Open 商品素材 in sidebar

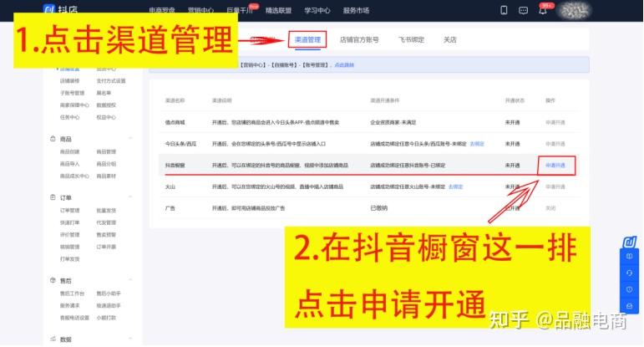(x=106, y=176)
